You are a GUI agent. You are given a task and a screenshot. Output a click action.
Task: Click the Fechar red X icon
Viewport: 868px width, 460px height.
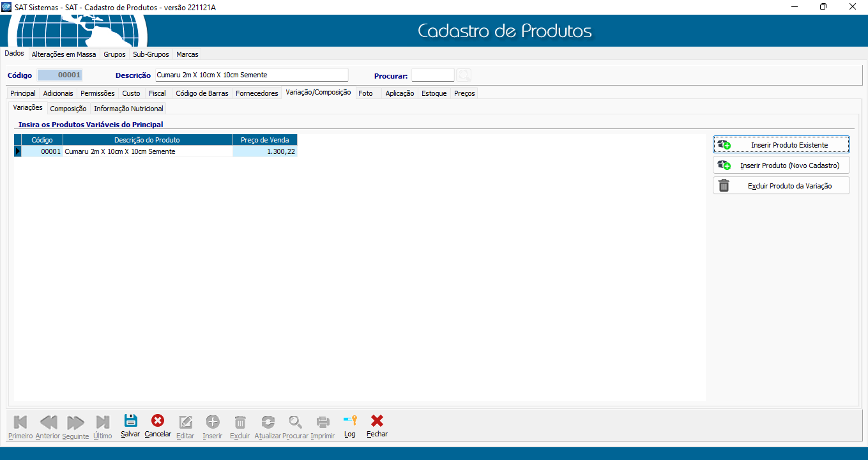(x=377, y=422)
